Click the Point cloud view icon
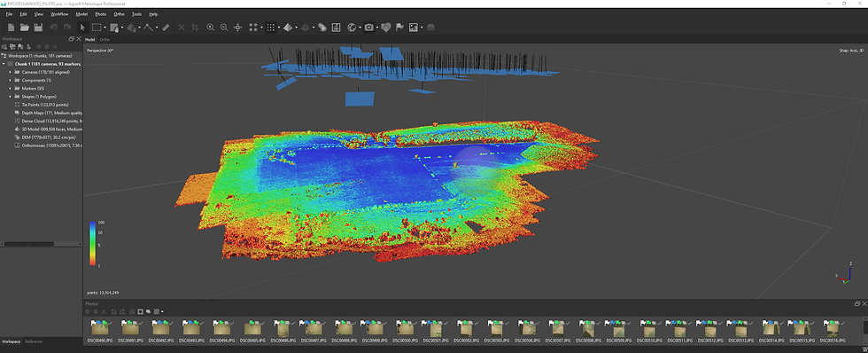 click(253, 27)
